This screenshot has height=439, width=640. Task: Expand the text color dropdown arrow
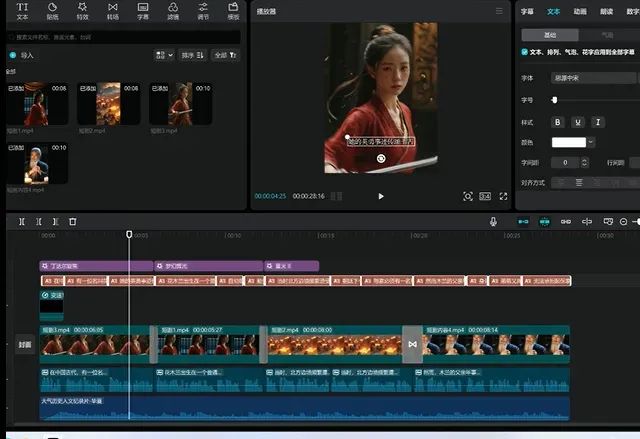(591, 142)
